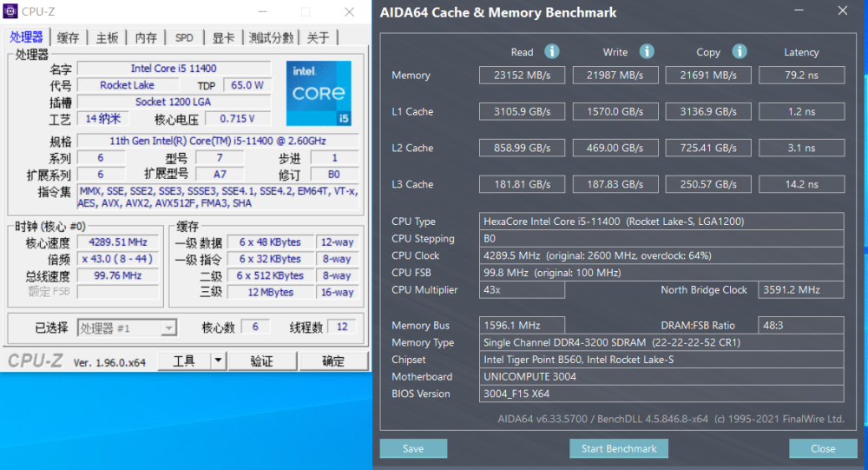This screenshot has height=470, width=868.
Task: Click the Copy info icon in AIDA64
Action: (x=740, y=51)
